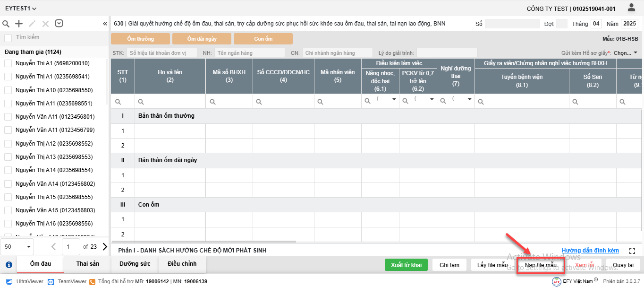Open the UltraViewer support icon

click(x=9, y=281)
